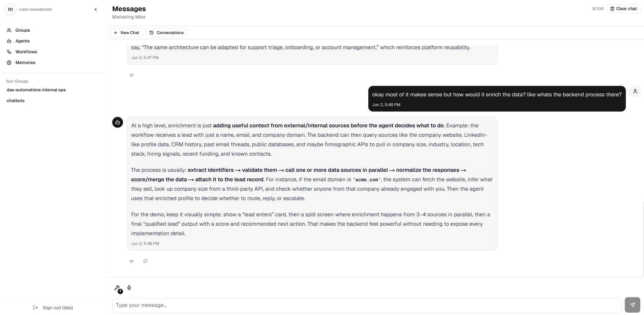Click the "8/100" message counter
Image resolution: width=644 pixels, height=315 pixels.
tap(598, 9)
